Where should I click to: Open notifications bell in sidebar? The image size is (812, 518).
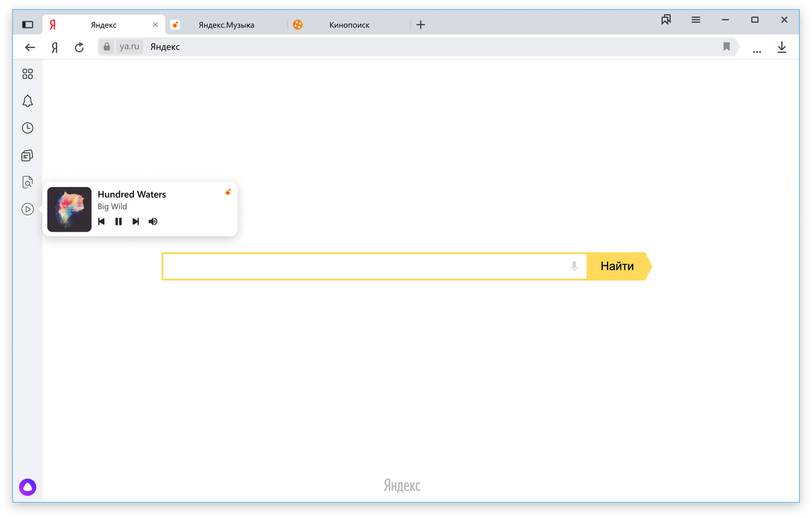coord(28,101)
